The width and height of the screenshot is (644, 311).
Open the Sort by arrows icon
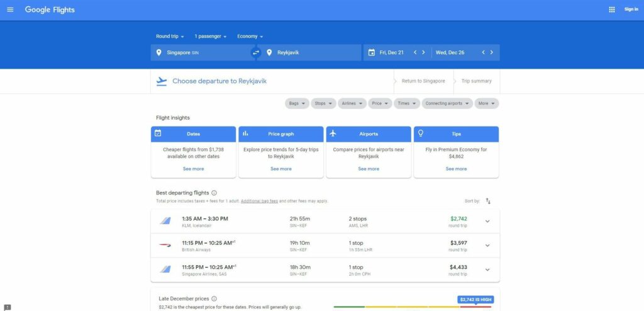tap(488, 201)
